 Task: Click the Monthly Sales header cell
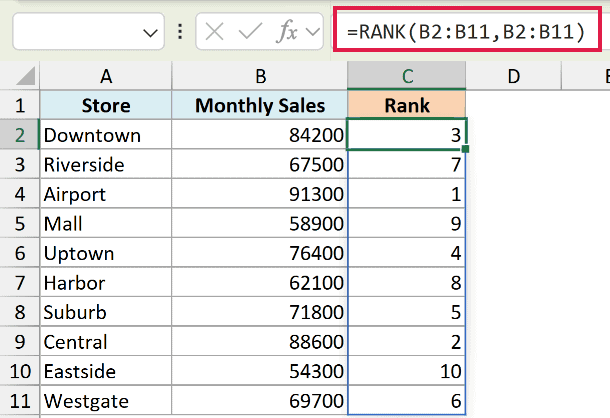click(260, 105)
